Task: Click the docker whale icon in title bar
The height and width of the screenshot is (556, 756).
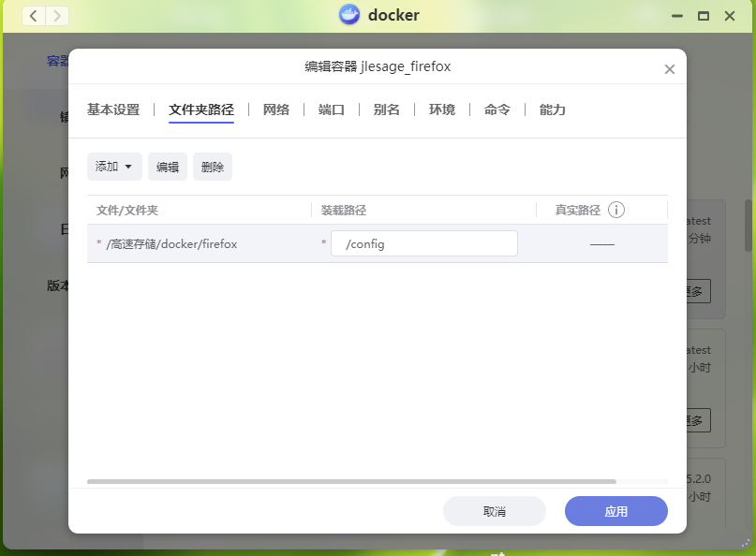Action: click(349, 15)
